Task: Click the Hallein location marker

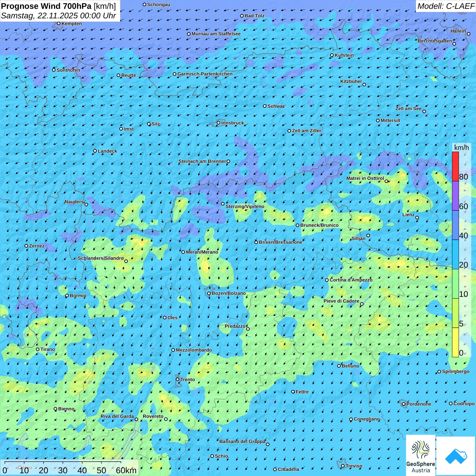Action: pos(469,34)
